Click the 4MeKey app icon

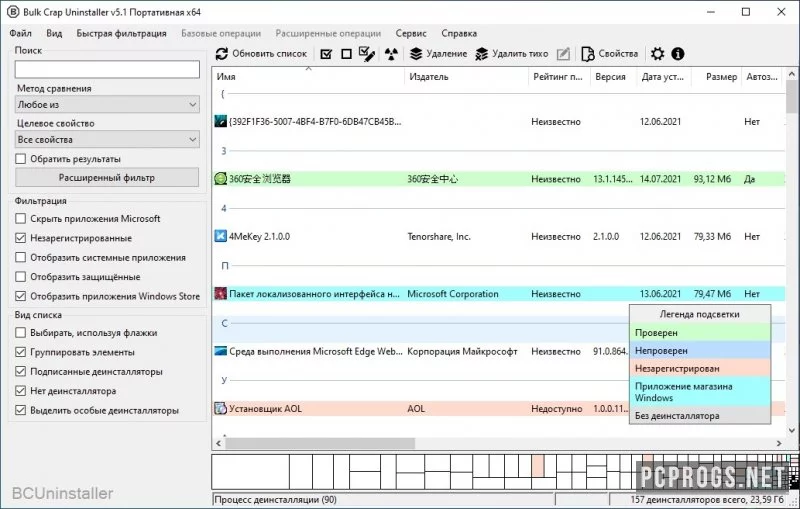220,236
